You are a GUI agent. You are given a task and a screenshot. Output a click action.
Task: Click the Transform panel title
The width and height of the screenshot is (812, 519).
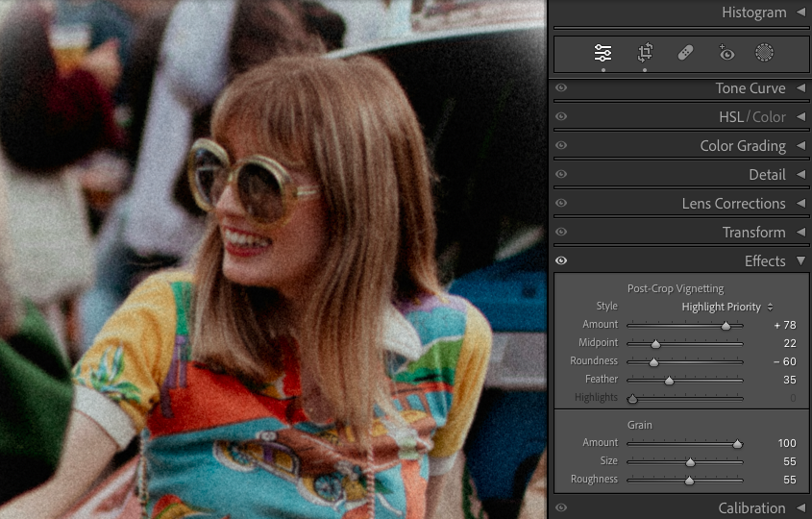754,232
